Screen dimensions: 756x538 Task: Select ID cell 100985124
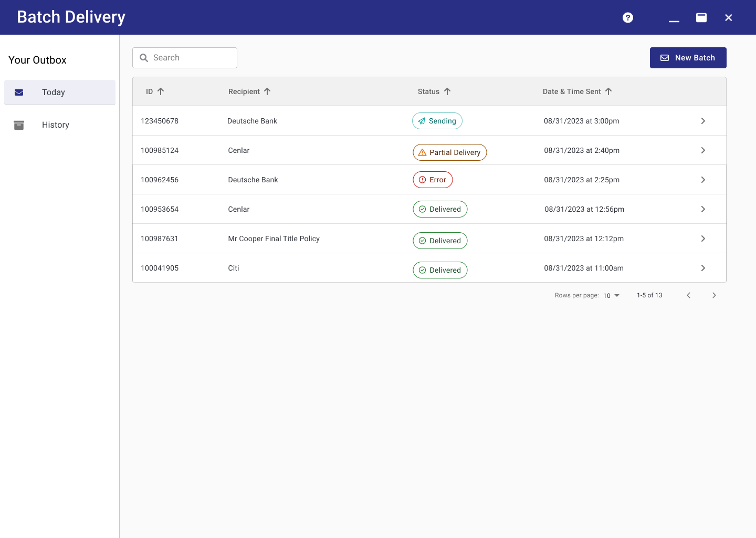coord(160,150)
